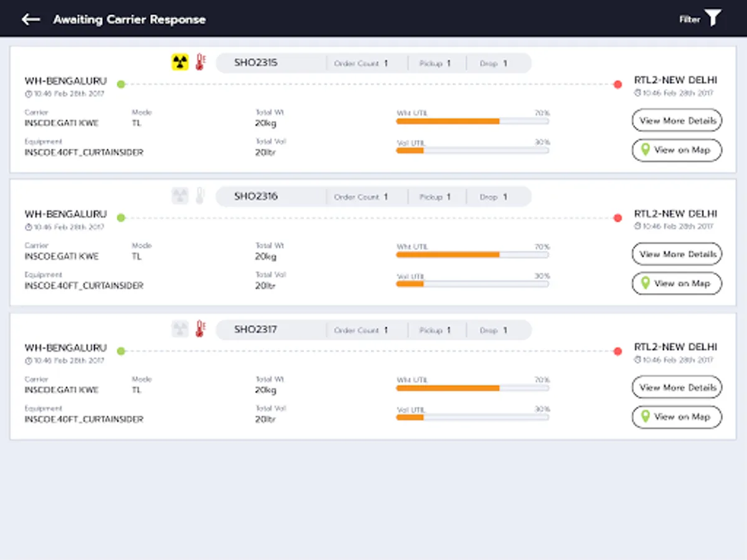View shipment SHO2316 on Map
Image resolution: width=747 pixels, height=560 pixels.
click(x=677, y=283)
